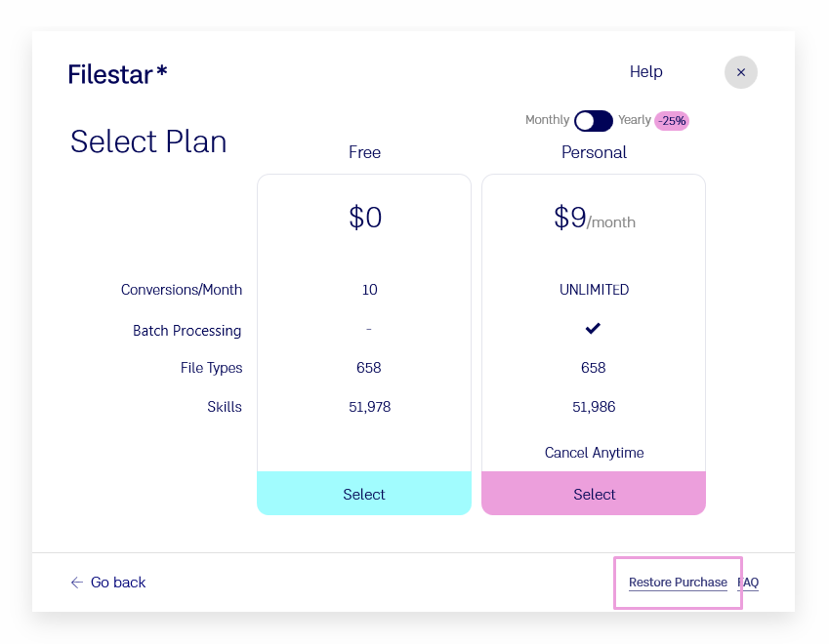This screenshot has width=829, height=644.
Task: Click the Personal plan heading
Action: (594, 152)
